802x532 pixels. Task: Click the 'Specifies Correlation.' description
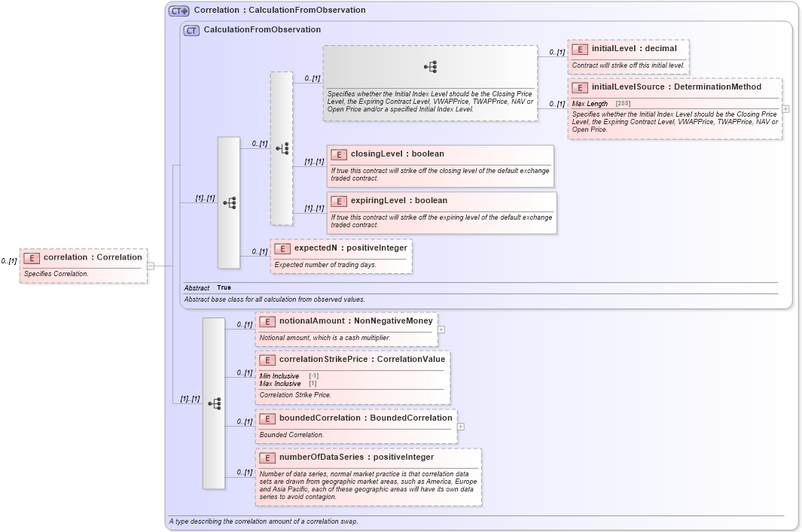click(56, 273)
